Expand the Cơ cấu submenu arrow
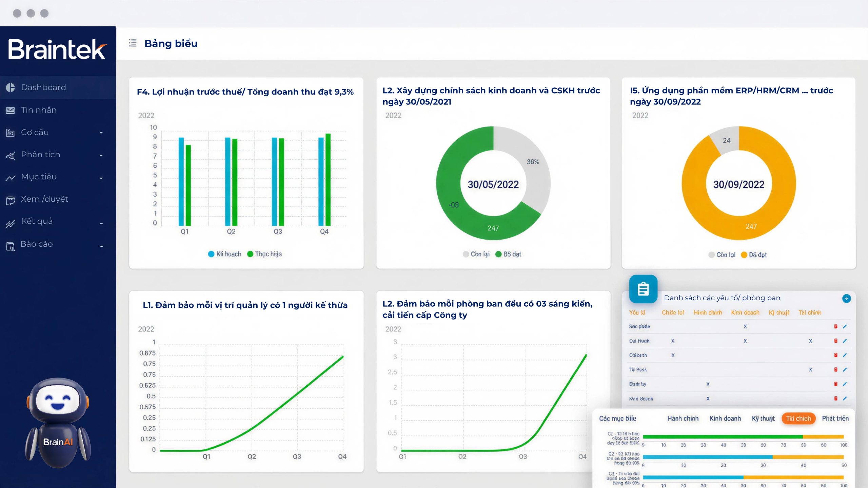This screenshot has height=488, width=868. pos(101,133)
